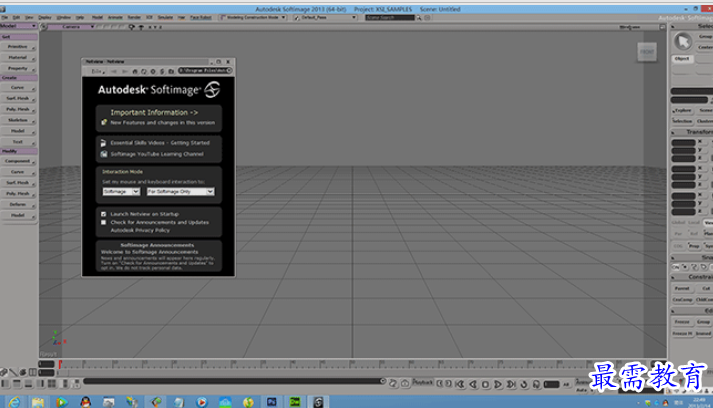Viewport: 713px width, 408px height.
Task: Toggle Check for Announcements and Updates checkbox
Action: 104,222
